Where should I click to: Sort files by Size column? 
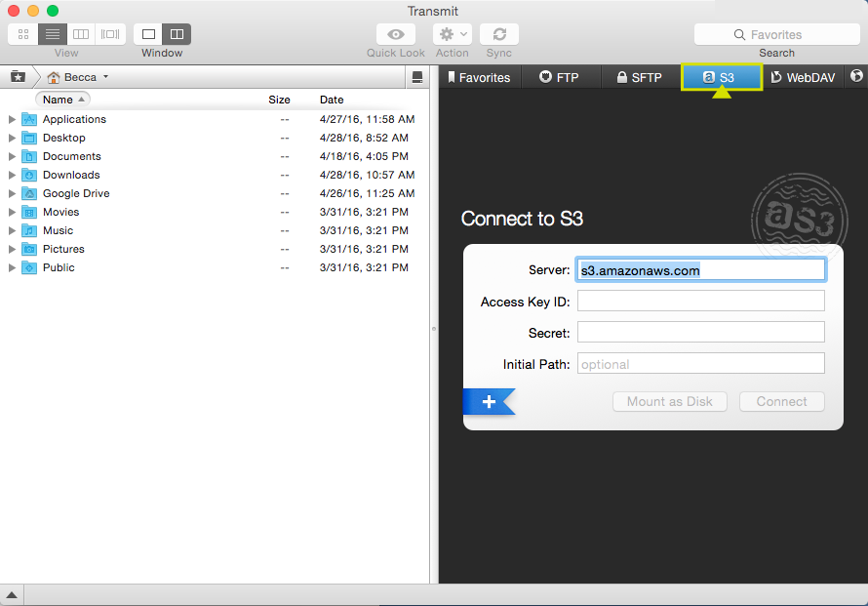(x=279, y=100)
